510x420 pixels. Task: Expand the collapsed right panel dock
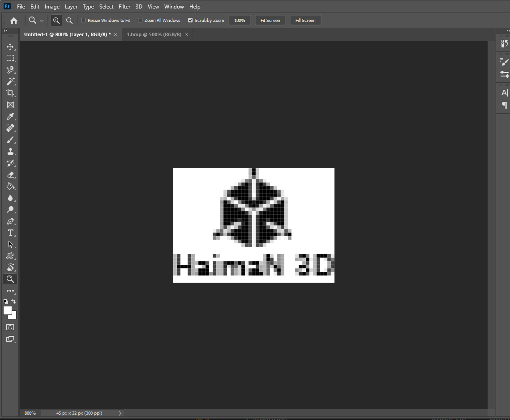pyautogui.click(x=508, y=30)
